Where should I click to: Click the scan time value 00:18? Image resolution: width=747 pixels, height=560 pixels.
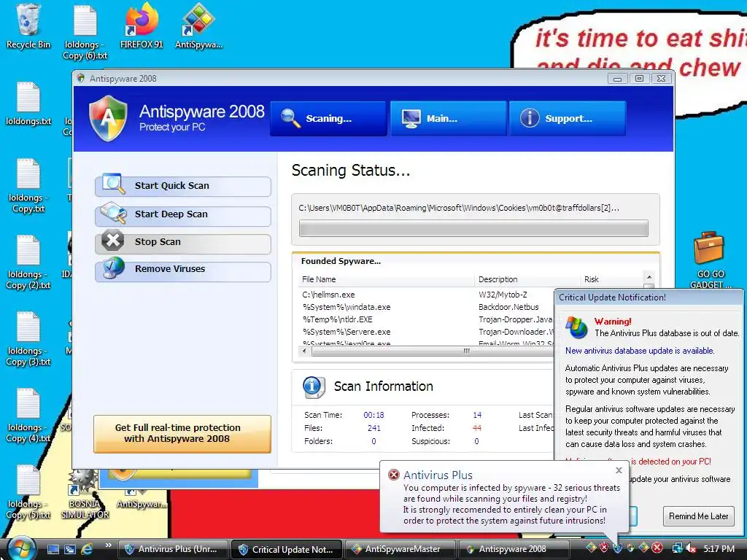(373, 415)
